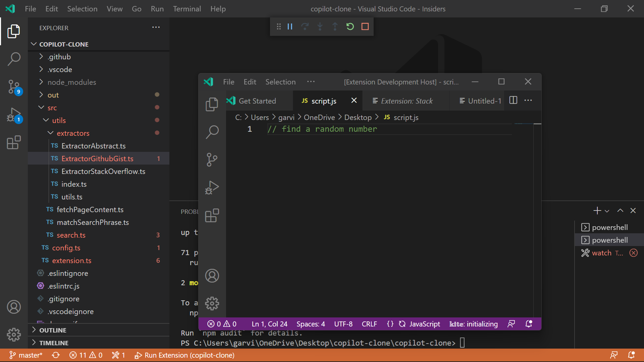Stop debugging with the red square icon
The width and height of the screenshot is (644, 362).
click(x=365, y=26)
